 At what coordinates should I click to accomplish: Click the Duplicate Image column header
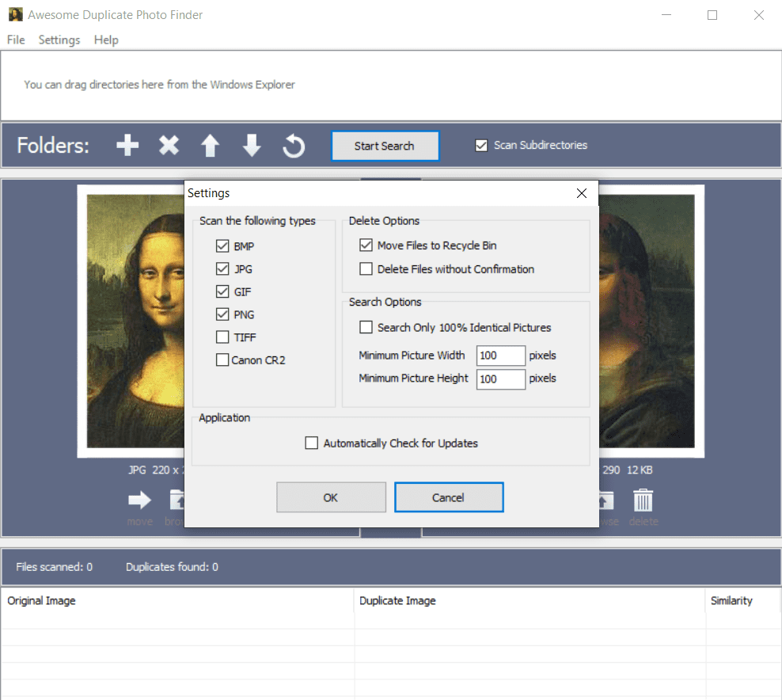[x=530, y=601]
